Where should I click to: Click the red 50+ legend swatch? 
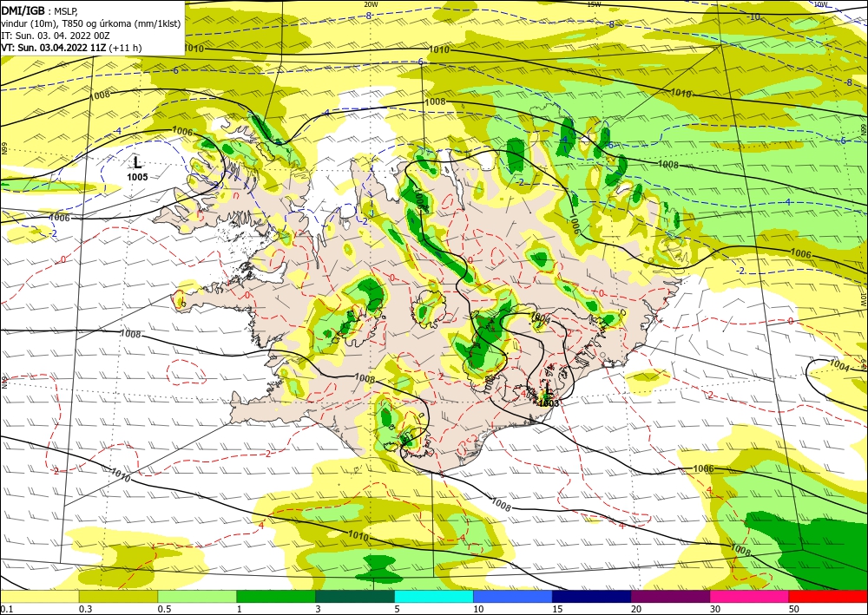point(828,596)
